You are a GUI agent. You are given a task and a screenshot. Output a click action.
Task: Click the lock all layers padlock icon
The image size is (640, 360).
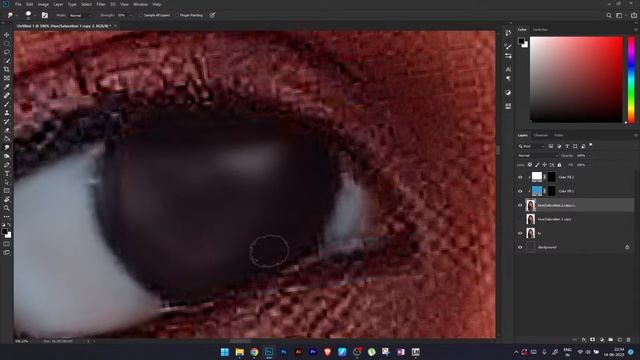[559, 165]
